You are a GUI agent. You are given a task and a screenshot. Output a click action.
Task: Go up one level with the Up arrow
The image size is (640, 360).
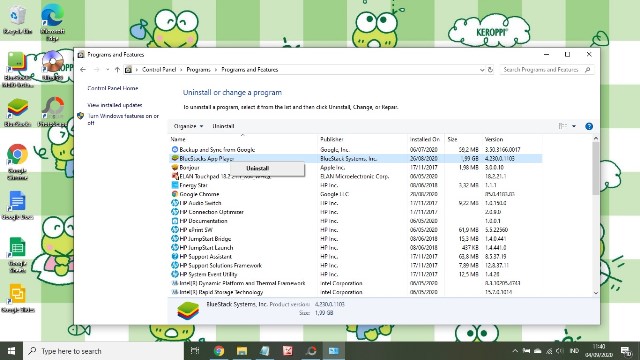(x=118, y=70)
